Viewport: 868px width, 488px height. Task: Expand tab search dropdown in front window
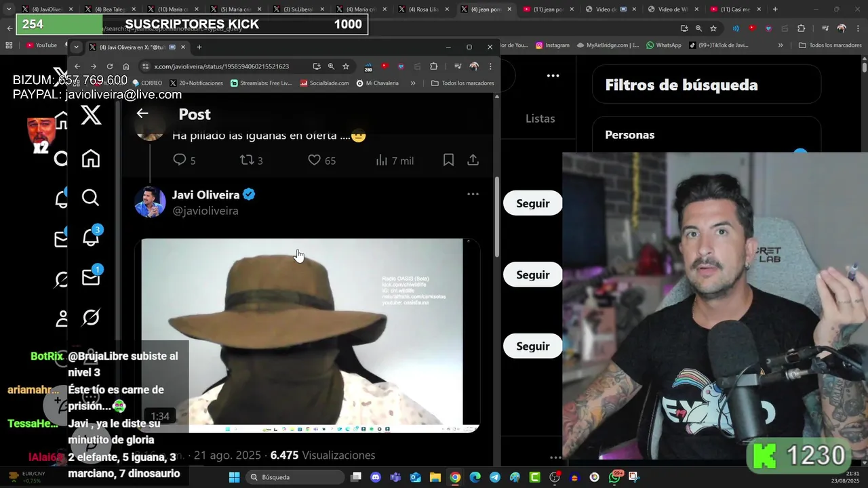(76, 47)
